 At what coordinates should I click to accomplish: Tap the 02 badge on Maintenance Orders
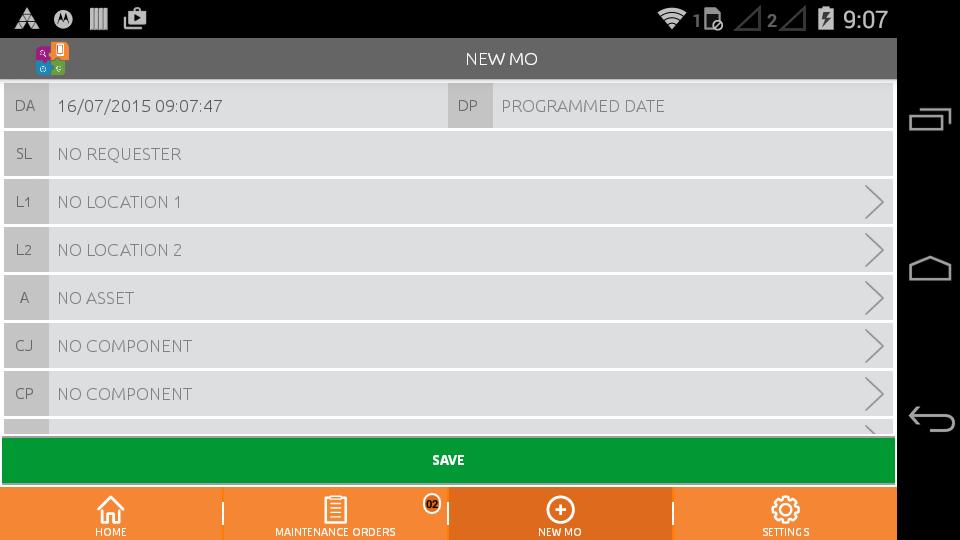432,504
